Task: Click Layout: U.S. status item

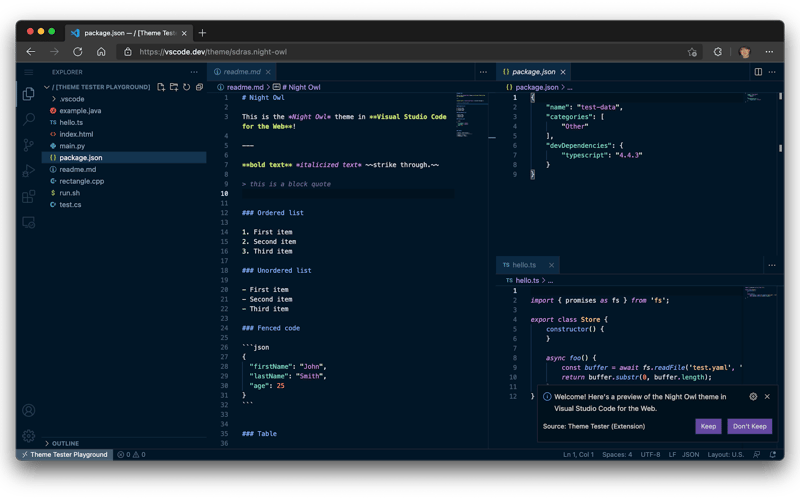Action: 726,455
